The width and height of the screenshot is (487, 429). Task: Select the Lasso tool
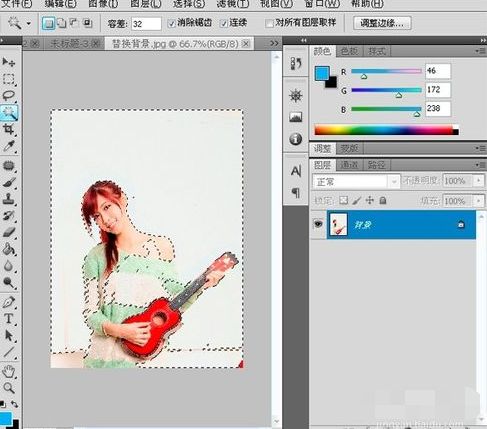(8, 95)
